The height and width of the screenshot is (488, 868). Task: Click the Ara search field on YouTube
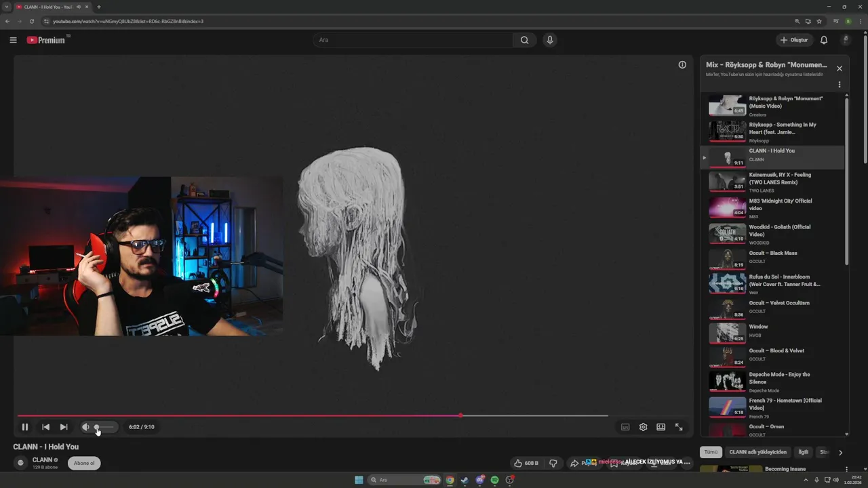tap(414, 40)
